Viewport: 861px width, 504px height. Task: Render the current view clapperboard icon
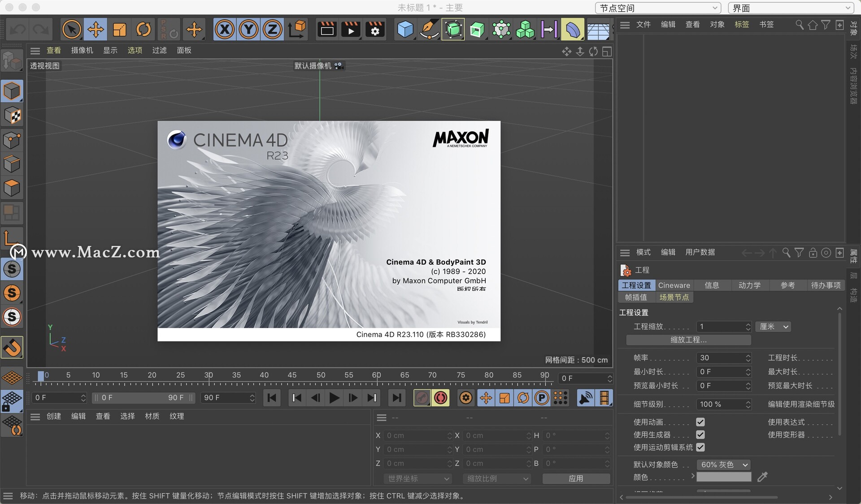(327, 30)
